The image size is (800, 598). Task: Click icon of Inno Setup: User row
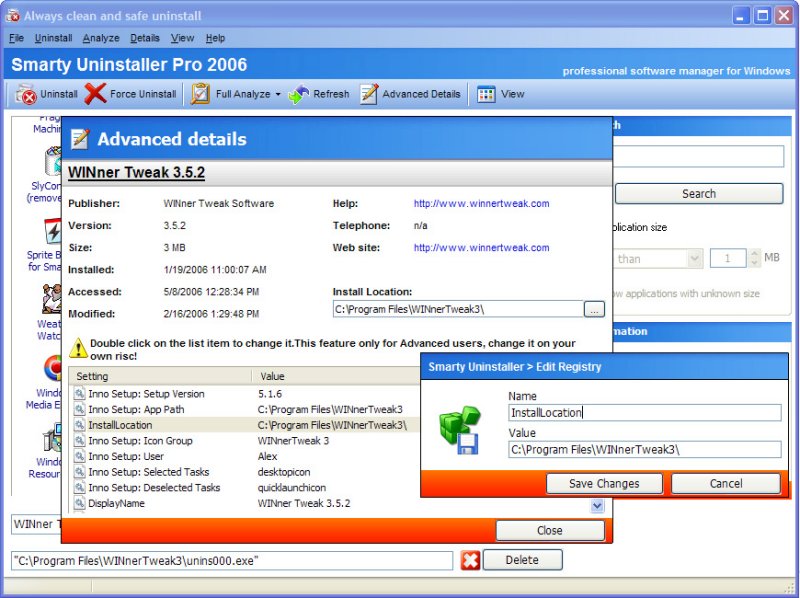(80, 456)
